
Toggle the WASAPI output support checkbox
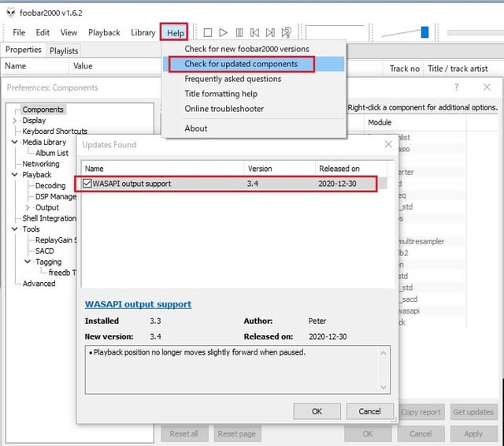click(87, 184)
